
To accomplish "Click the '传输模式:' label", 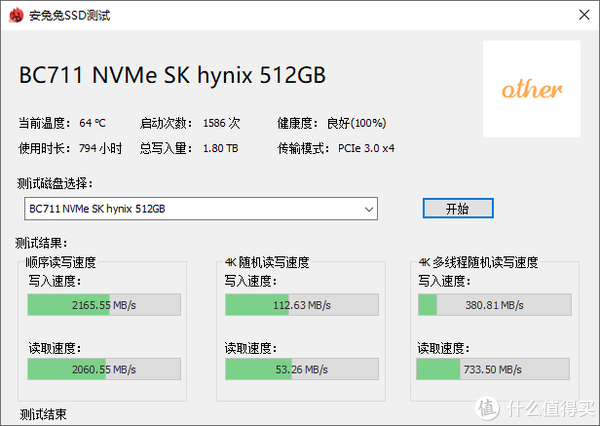I will (x=303, y=148).
